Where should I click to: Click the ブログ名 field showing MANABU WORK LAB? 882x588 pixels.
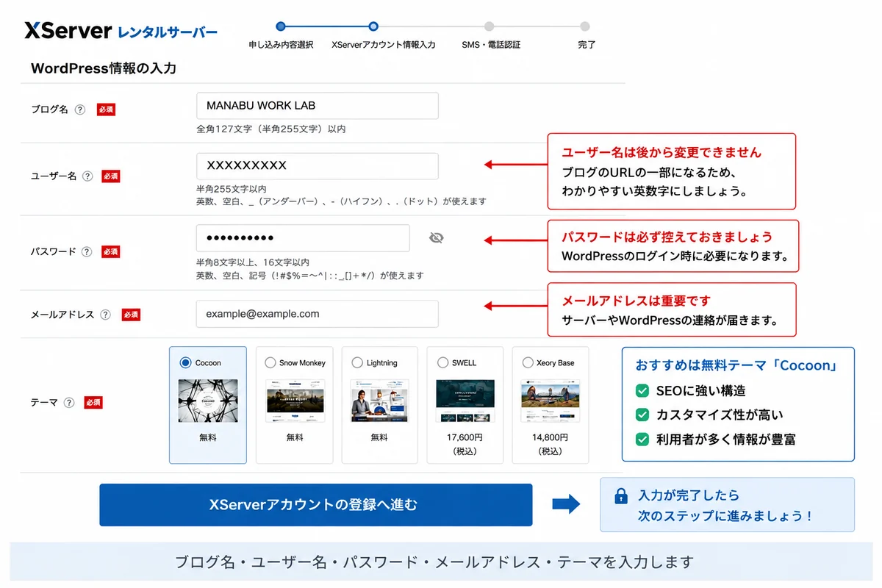point(318,106)
